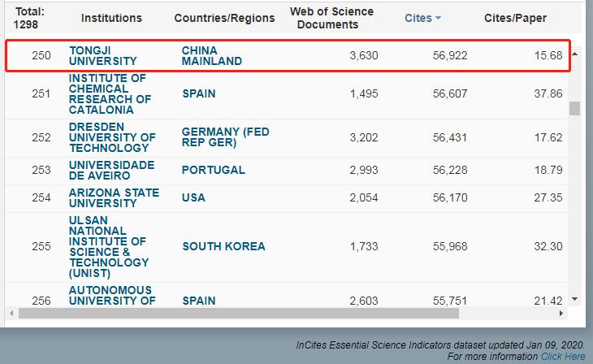This screenshot has width=593, height=364.
Task: Open the Tongji University institution link
Action: pos(103,55)
